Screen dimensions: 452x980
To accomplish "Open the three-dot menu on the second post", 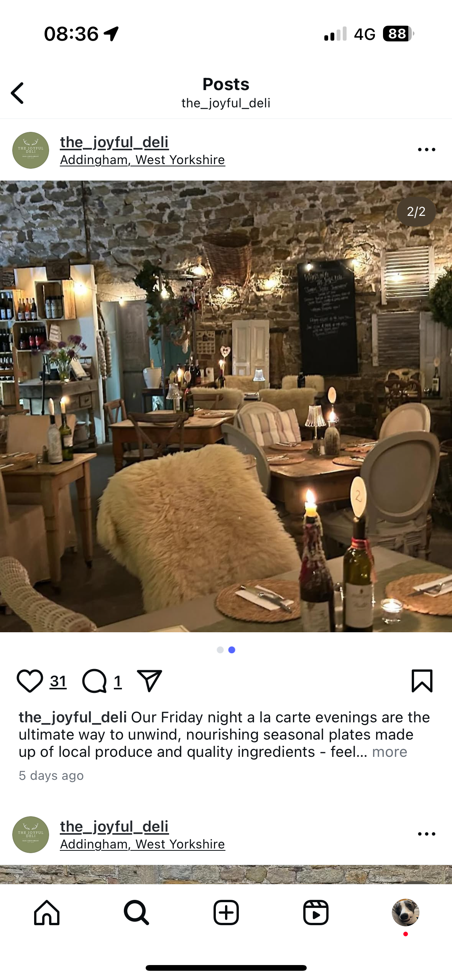I will point(427,834).
